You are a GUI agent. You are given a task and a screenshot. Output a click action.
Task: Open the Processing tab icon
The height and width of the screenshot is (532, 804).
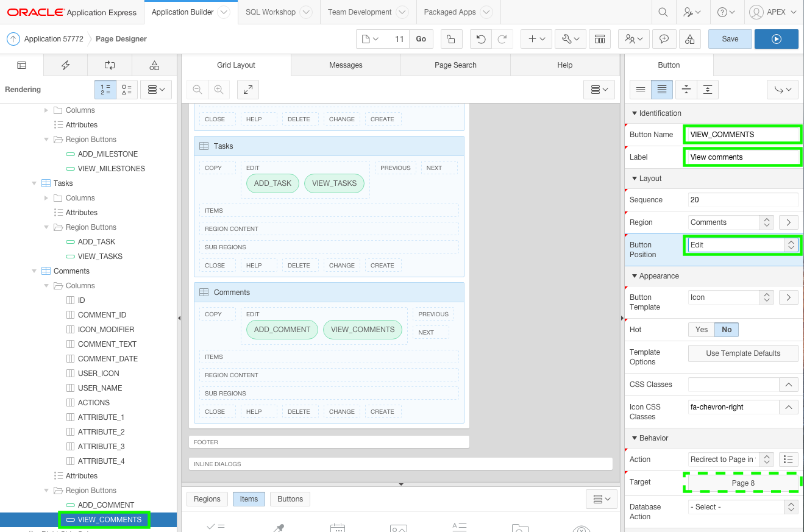point(110,65)
